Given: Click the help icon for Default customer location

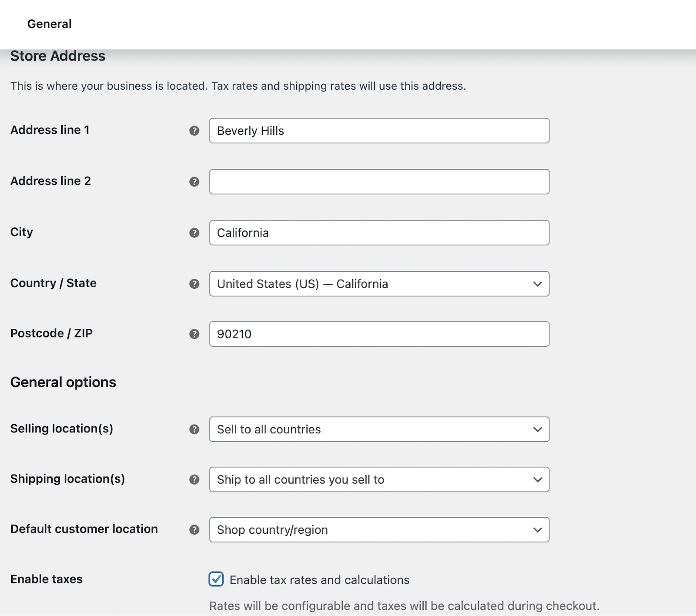Looking at the screenshot, I should [x=194, y=530].
